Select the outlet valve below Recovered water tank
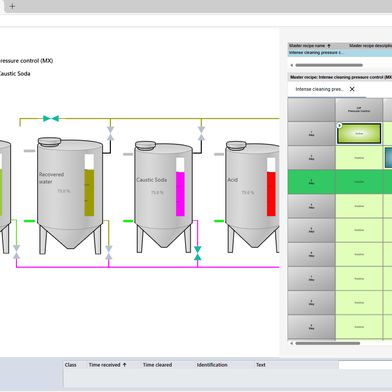Viewport: 392px width, 392px height. coord(109,252)
